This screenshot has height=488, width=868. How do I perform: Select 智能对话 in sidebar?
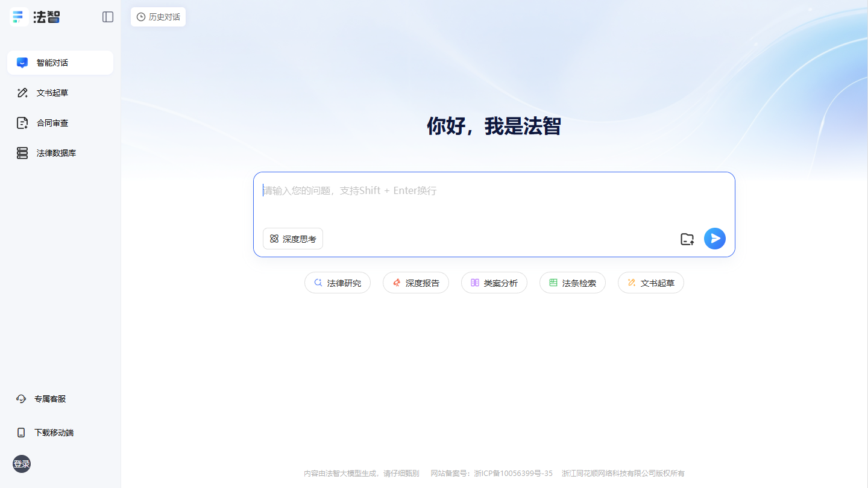60,63
